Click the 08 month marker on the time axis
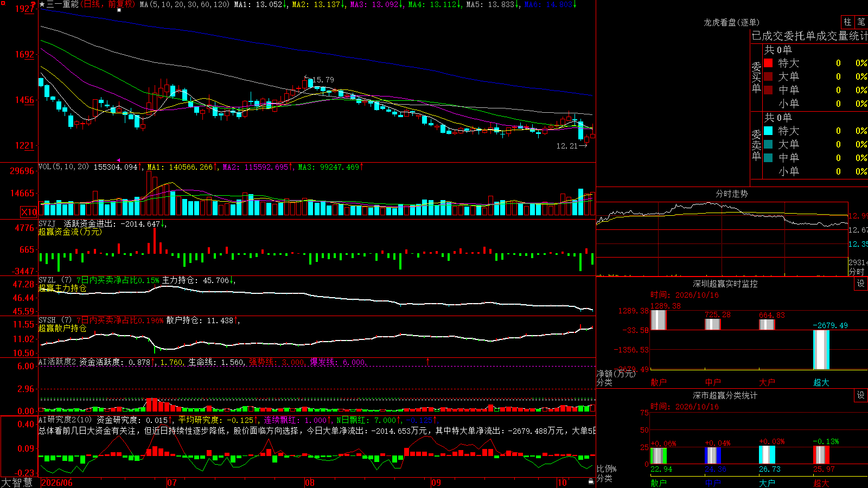Screen dimensions: 868x488 tap(310, 483)
